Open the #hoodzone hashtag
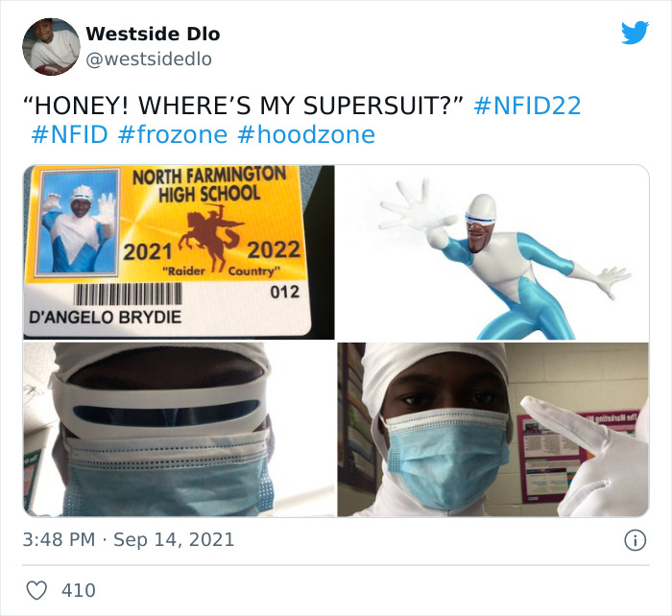 point(306,134)
